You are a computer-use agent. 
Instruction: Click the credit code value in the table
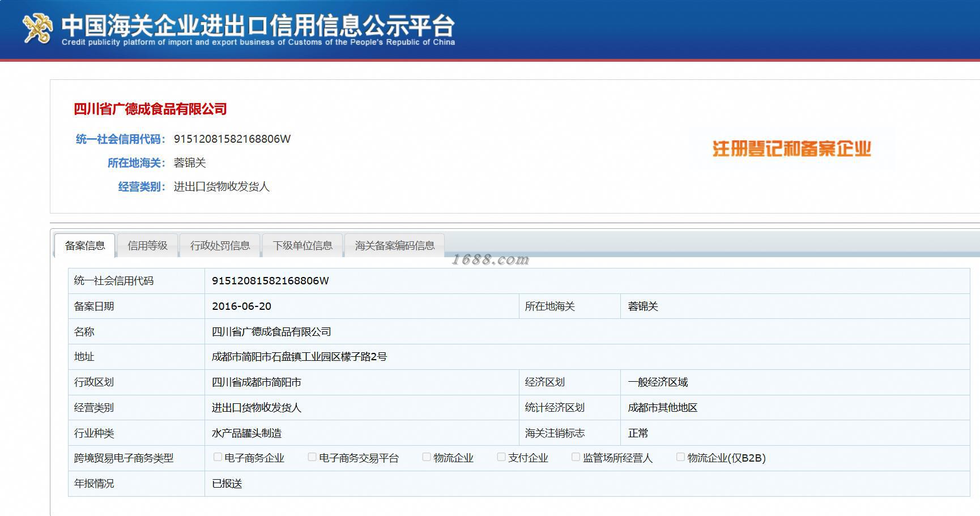270,280
